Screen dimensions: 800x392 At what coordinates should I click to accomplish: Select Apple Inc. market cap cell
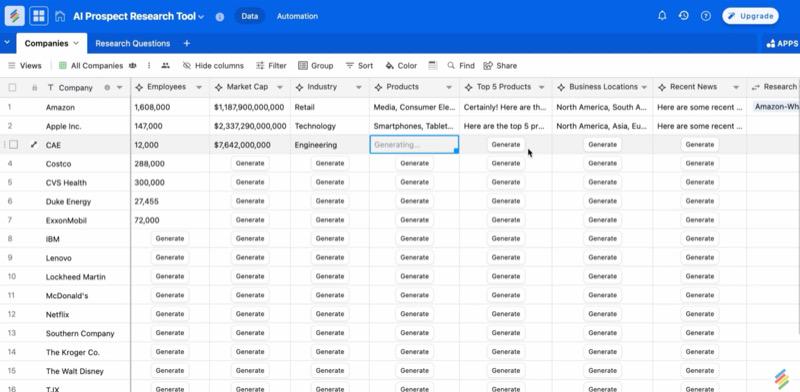250,126
